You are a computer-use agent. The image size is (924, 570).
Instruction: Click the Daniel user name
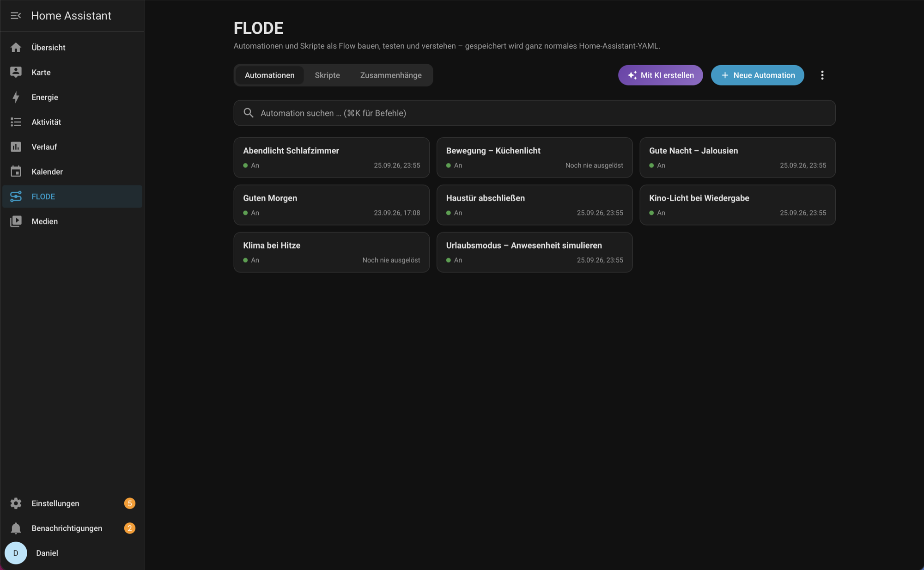coord(47,553)
